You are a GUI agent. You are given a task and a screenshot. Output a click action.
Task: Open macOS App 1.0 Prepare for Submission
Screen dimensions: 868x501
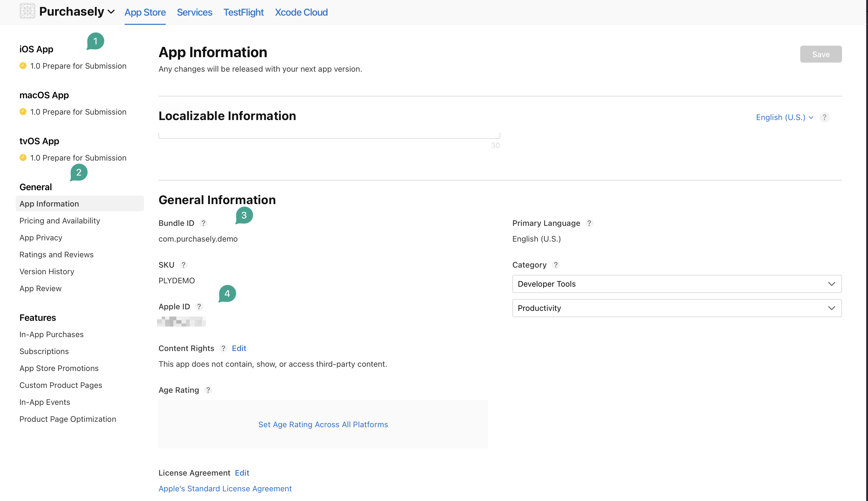click(x=78, y=112)
